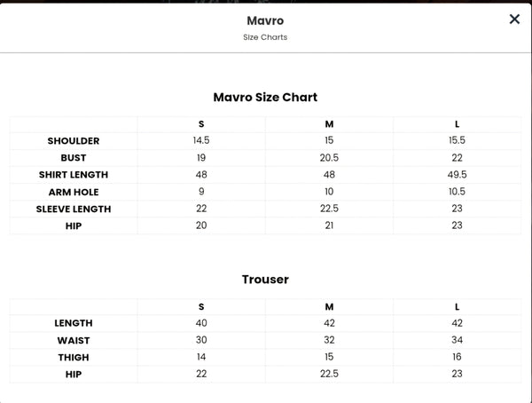532x403 pixels.
Task: Click the Size Charts subtitle text
Action: point(265,37)
